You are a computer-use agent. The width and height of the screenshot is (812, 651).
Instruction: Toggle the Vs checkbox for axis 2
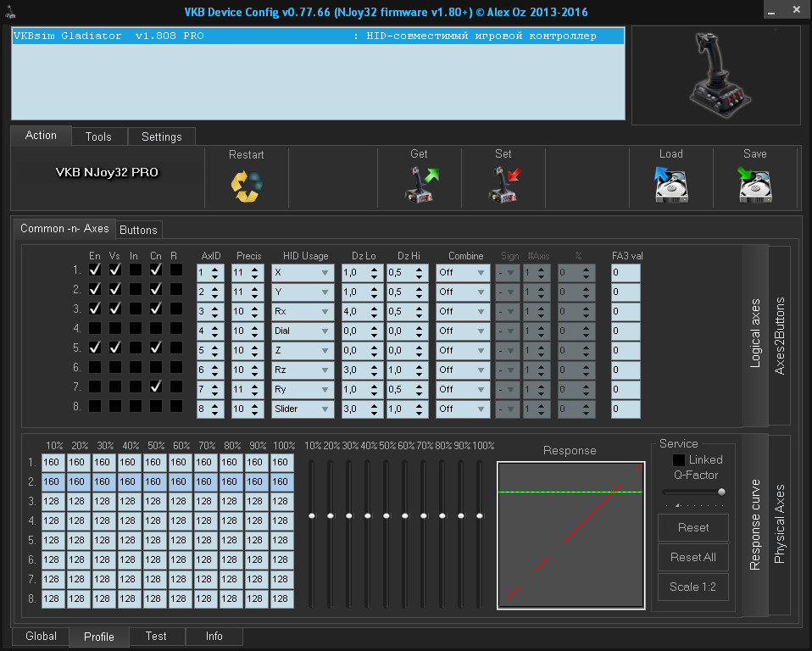point(115,289)
